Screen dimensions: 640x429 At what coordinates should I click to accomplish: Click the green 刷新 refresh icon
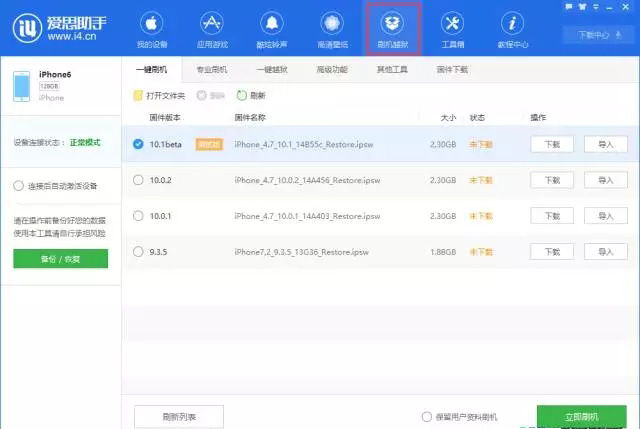click(x=241, y=95)
